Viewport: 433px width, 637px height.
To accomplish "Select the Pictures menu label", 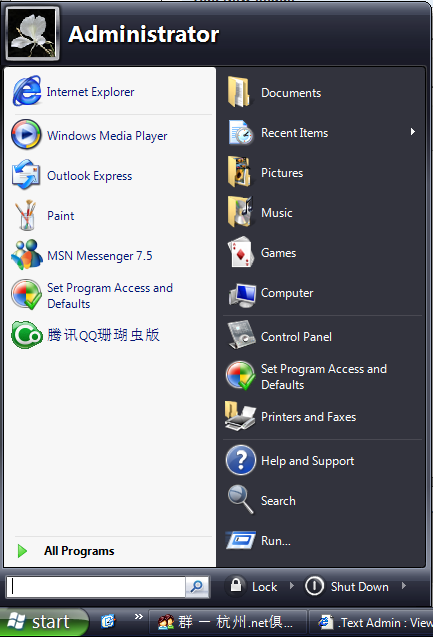I will 282,173.
